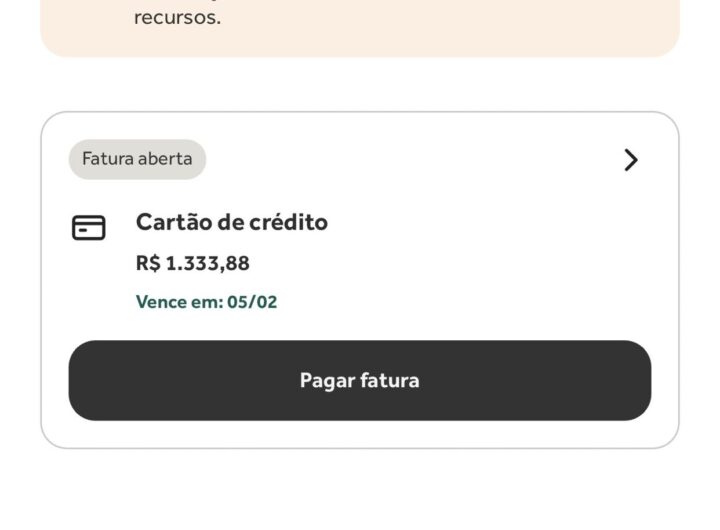720x530 pixels.
Task: Expand the open invoice card arrow
Action: coord(631,160)
